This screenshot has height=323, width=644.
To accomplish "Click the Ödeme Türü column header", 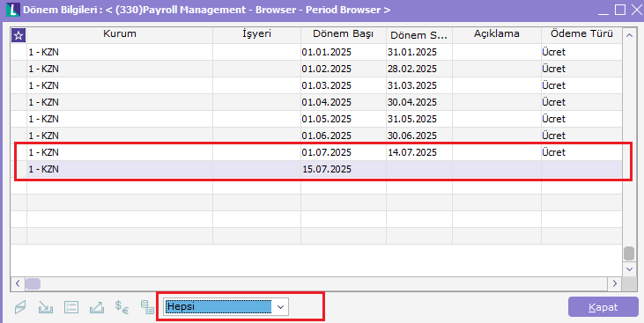I will (581, 35).
